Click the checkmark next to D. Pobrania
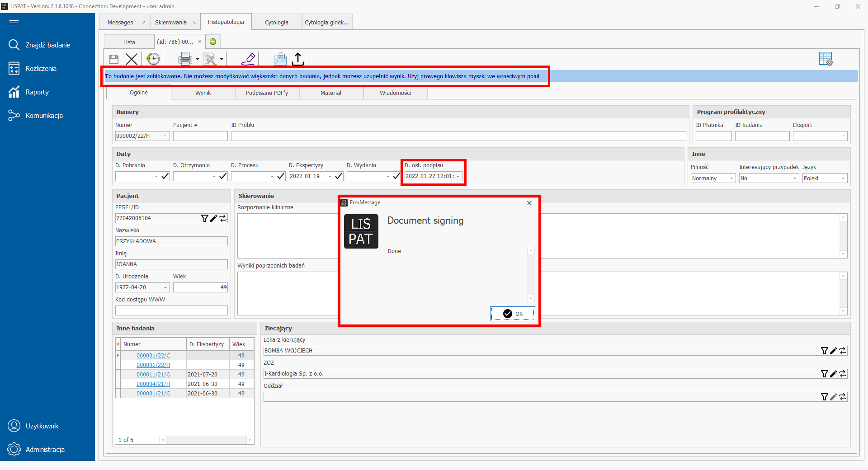The width and height of the screenshot is (868, 470). [165, 176]
